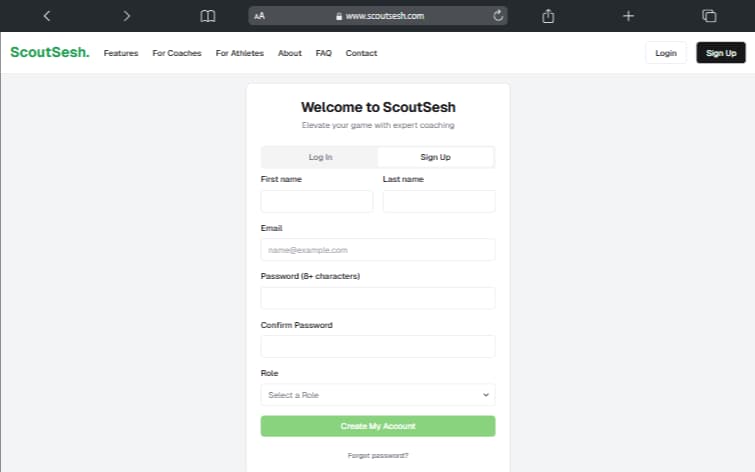
Task: Open the For Coaches menu item
Action: [177, 53]
